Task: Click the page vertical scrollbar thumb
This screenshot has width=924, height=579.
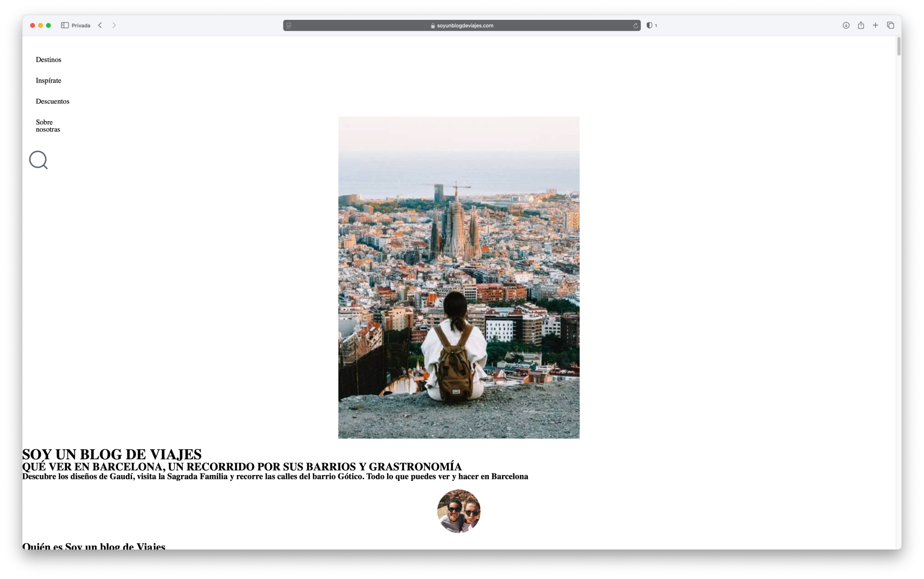Action: click(899, 46)
